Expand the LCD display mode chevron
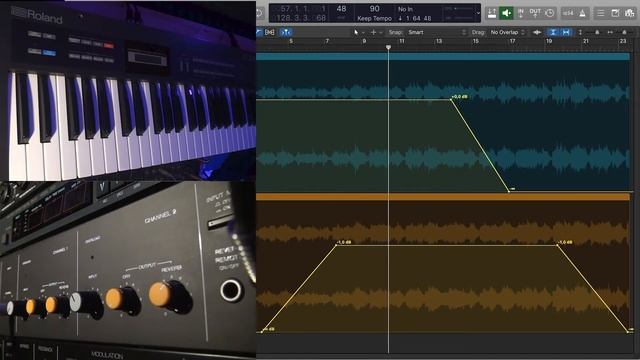 point(478,13)
